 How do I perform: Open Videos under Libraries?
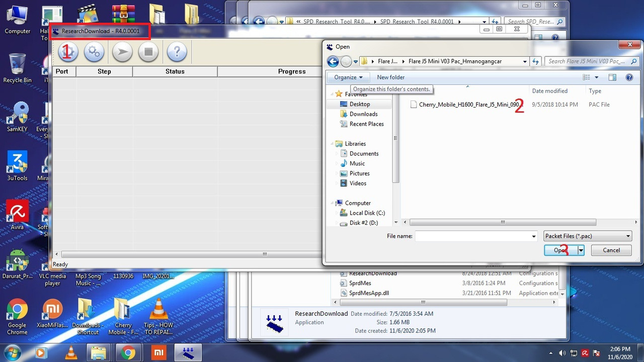coord(358,184)
